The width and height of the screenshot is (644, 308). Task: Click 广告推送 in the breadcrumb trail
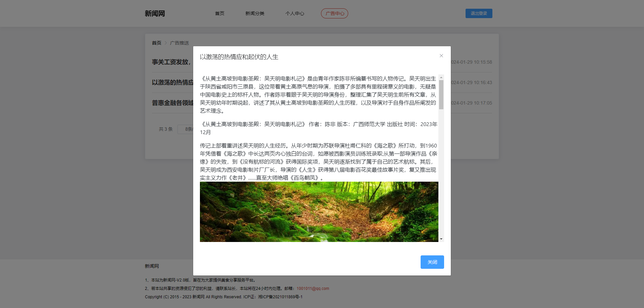[x=179, y=43]
